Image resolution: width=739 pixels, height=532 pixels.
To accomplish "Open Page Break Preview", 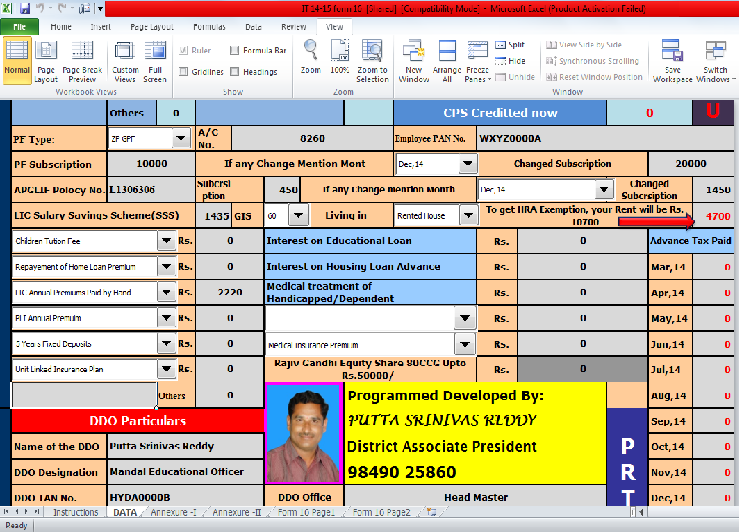I will pos(82,62).
